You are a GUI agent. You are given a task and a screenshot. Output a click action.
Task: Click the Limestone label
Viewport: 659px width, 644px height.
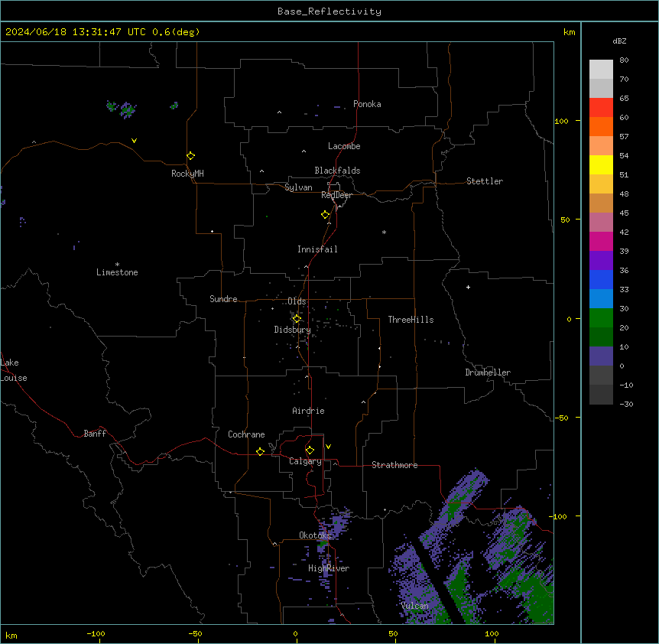[117, 272]
